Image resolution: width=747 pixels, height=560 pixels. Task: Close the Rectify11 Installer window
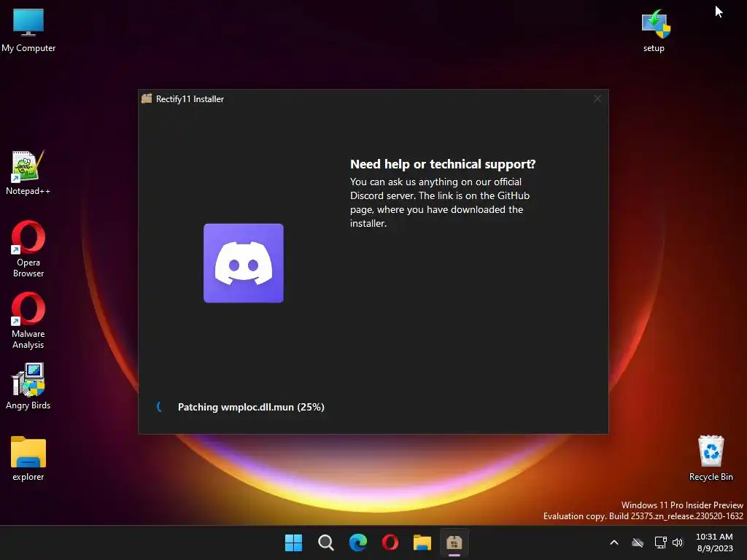pyautogui.click(x=597, y=98)
